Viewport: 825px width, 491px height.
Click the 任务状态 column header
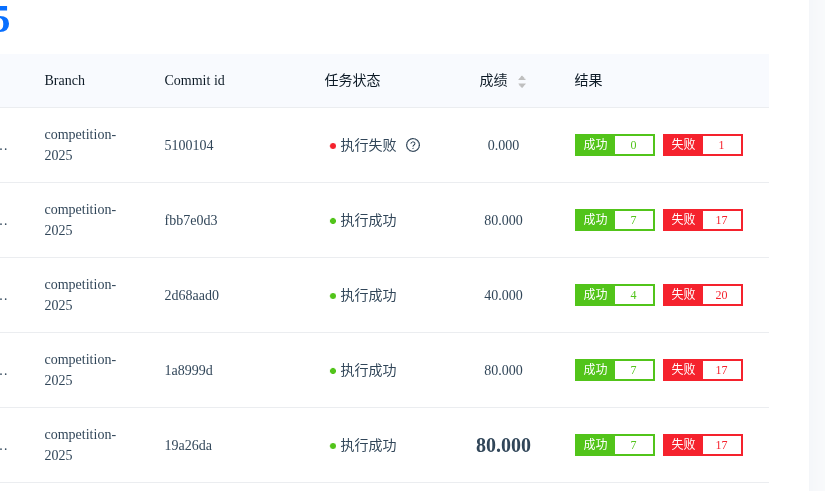click(x=353, y=81)
